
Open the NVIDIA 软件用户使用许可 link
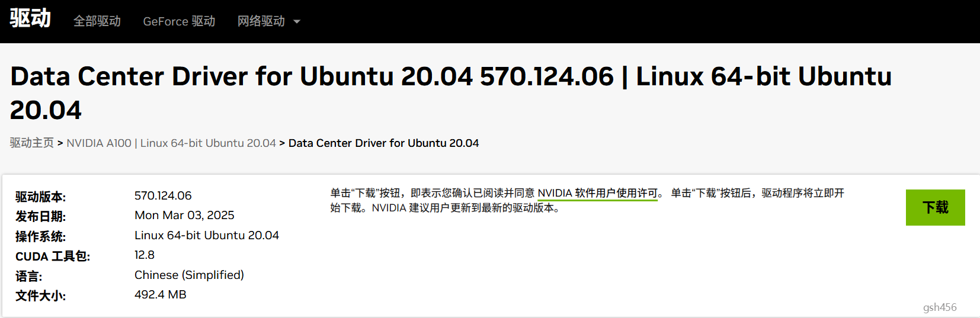point(597,193)
